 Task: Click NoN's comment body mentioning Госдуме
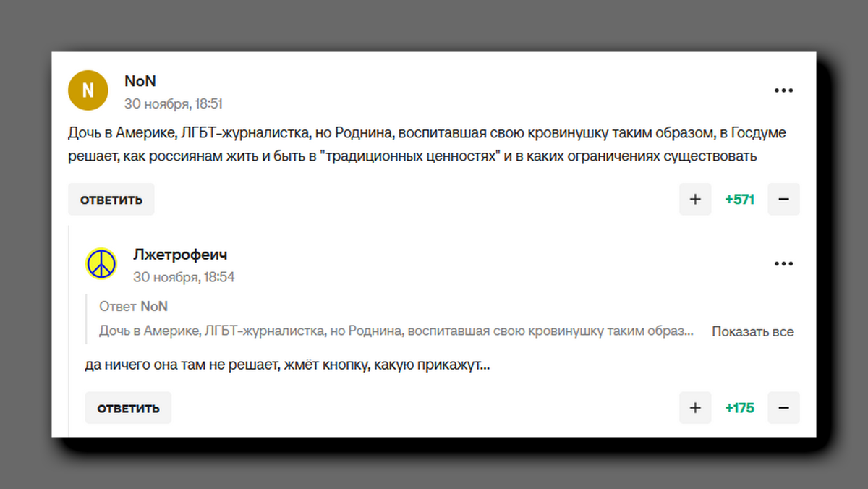click(x=427, y=145)
